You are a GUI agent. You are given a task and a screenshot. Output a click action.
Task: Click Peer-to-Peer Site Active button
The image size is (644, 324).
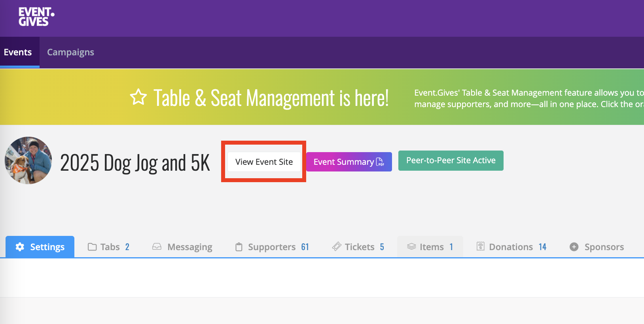pyautogui.click(x=451, y=160)
